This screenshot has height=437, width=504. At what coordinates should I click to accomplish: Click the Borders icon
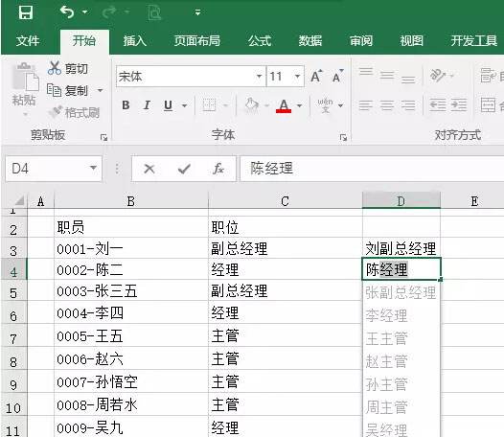[209, 105]
